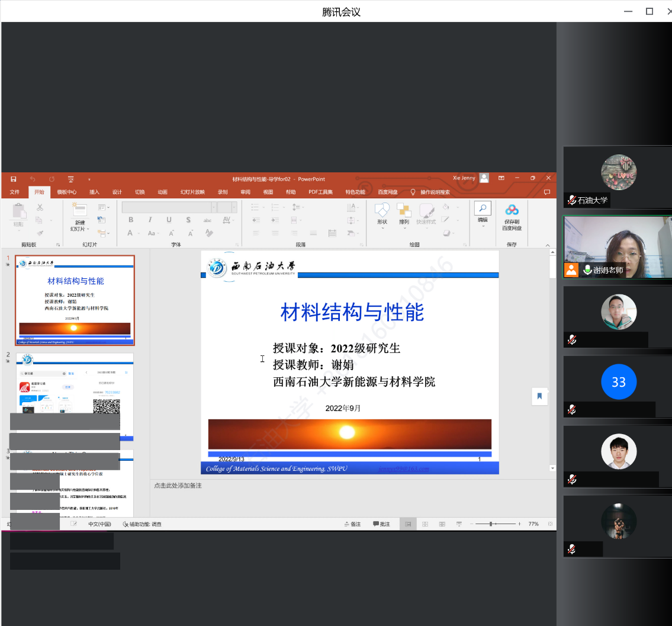Expand the font size dropdown
The image size is (672, 626).
point(234,207)
